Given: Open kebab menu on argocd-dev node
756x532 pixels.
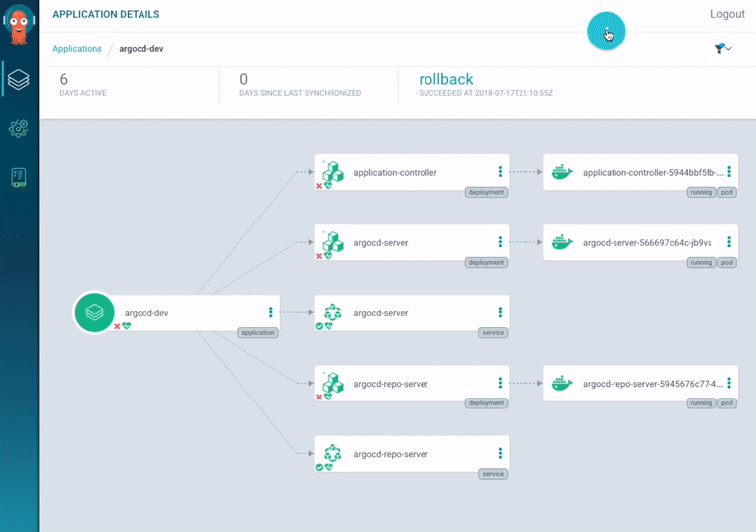Looking at the screenshot, I should [270, 312].
